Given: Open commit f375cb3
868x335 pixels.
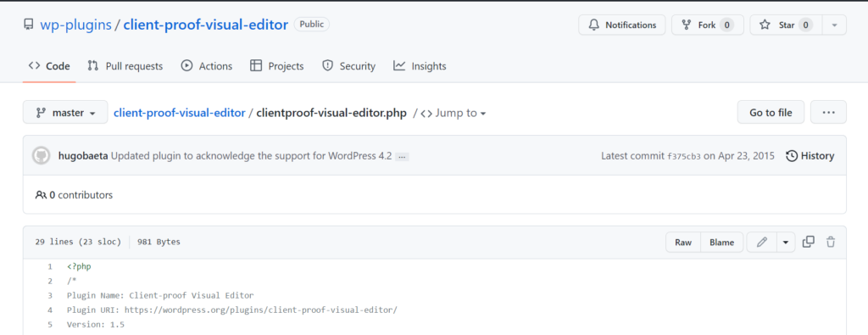Looking at the screenshot, I should coord(684,156).
